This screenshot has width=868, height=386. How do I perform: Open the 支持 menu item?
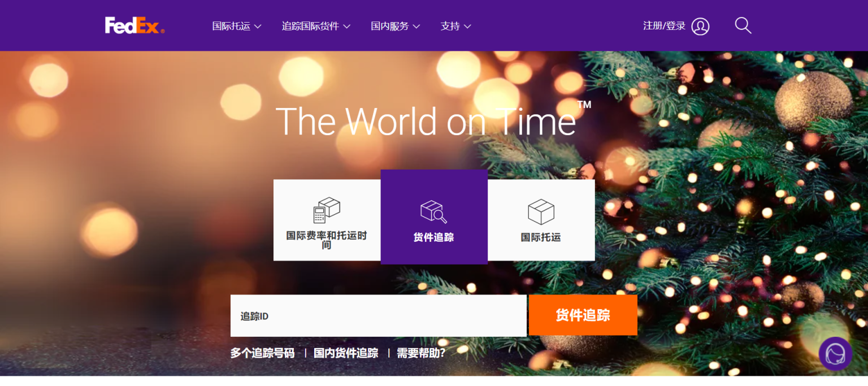(450, 26)
